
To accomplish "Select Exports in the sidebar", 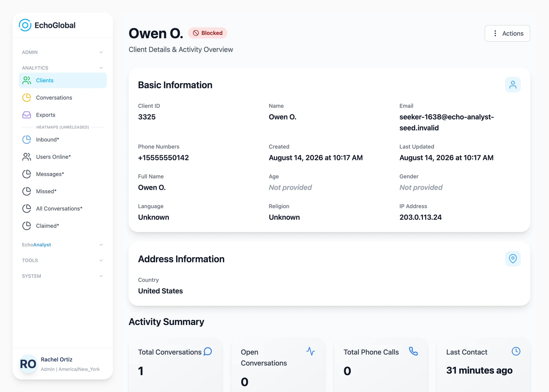I will [63, 115].
